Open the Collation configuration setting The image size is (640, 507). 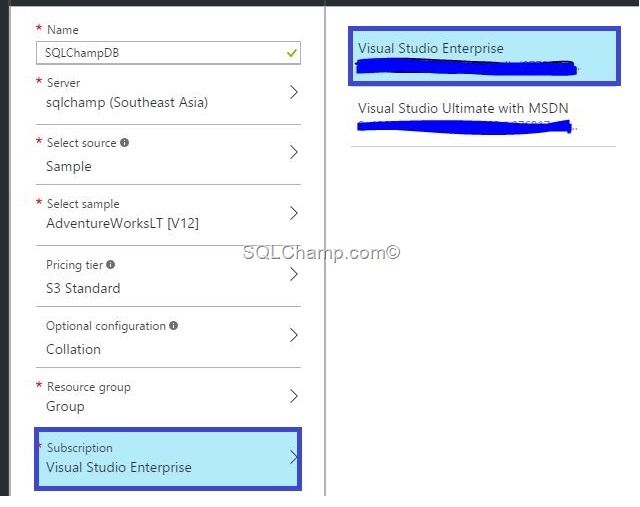73,349
